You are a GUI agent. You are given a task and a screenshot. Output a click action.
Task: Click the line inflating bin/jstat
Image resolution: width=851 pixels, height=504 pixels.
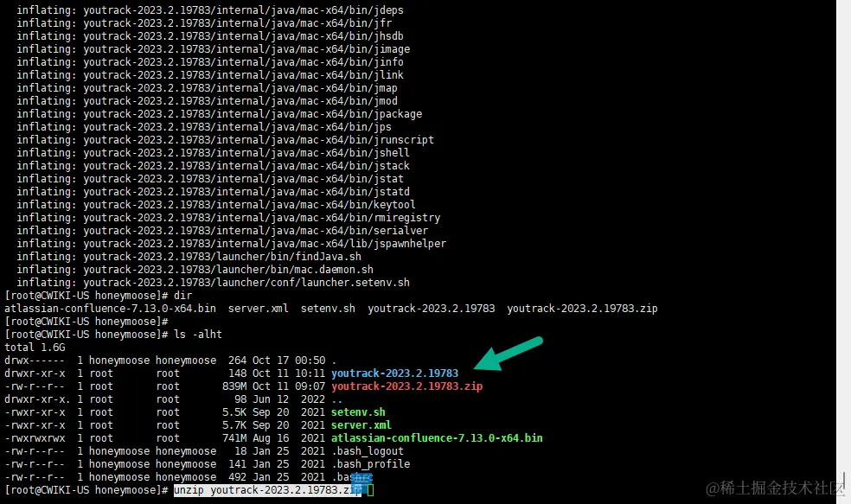tap(210, 179)
